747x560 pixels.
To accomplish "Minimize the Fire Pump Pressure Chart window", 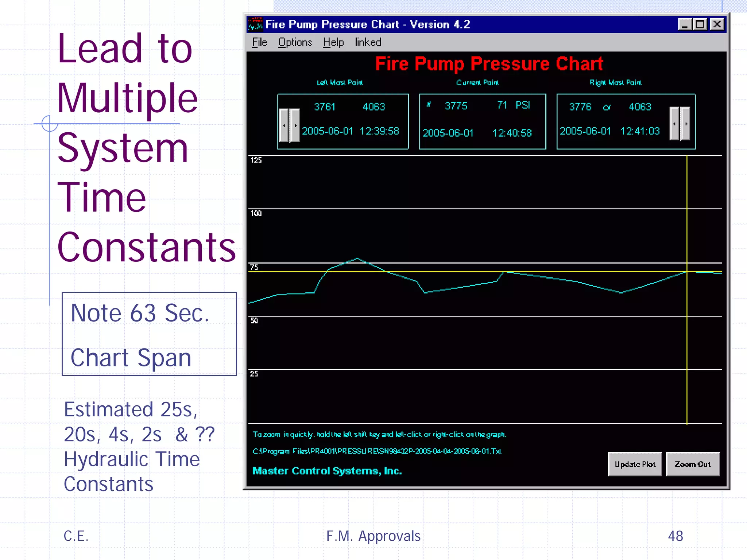I will pos(685,24).
